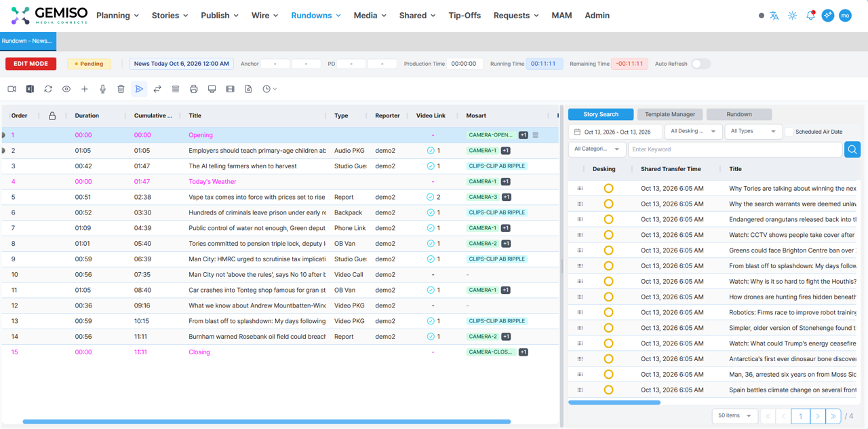
Task: Check the Scheduled Air Date checkbox
Action: tap(789, 132)
